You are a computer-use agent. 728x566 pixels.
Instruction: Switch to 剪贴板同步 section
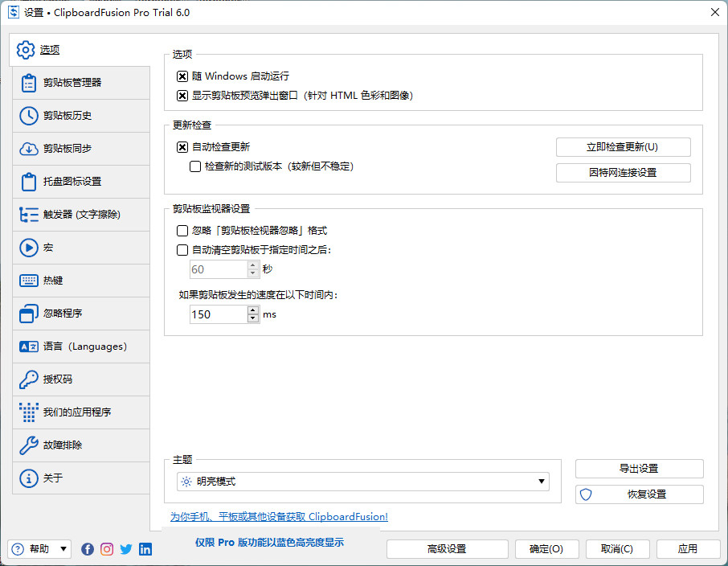(x=81, y=149)
